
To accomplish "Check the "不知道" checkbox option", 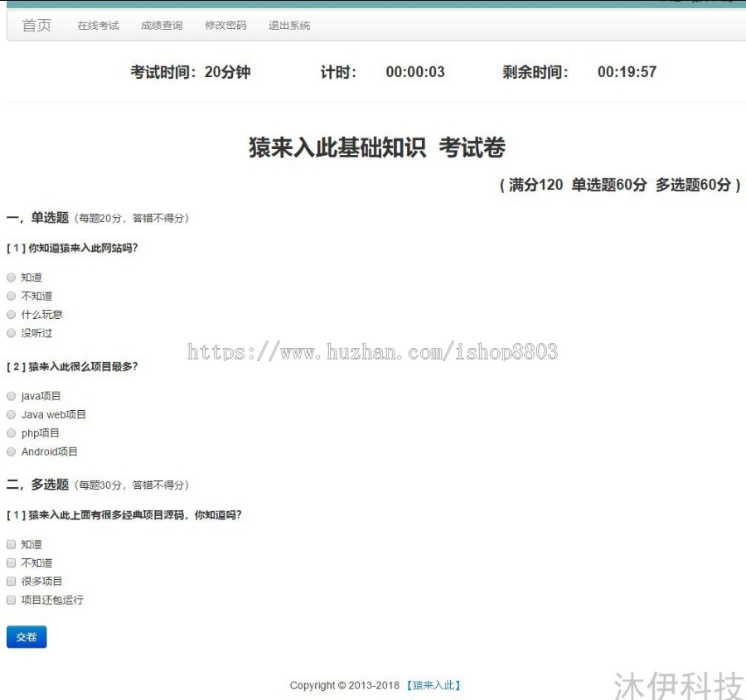I will [x=11, y=562].
